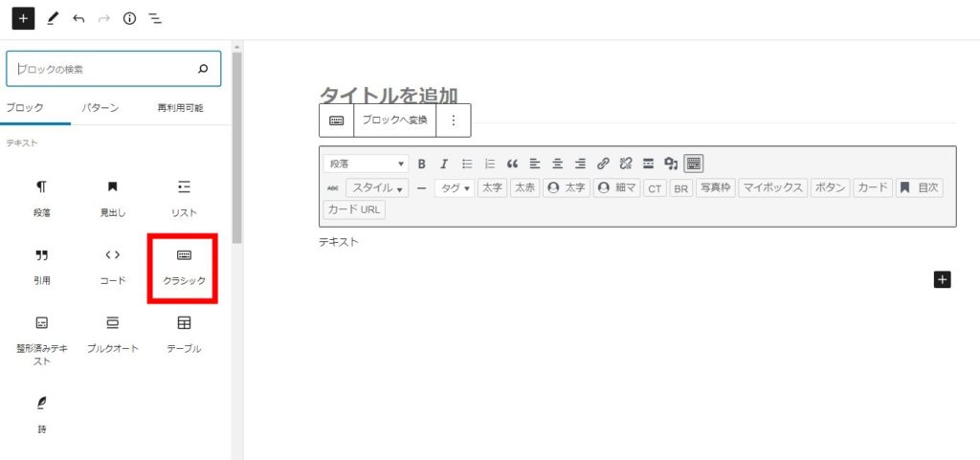Screen dimensions: 980x460
Task: Click the magnifier search icon
Action: 203,69
